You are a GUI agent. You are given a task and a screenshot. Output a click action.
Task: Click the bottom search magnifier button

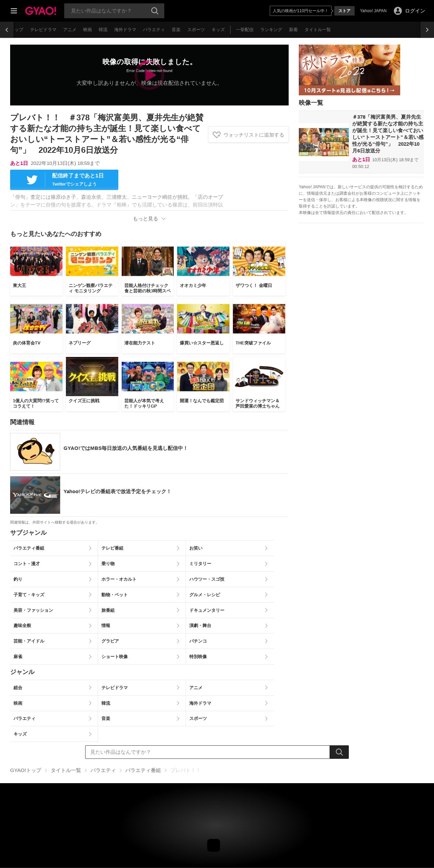pos(339,752)
